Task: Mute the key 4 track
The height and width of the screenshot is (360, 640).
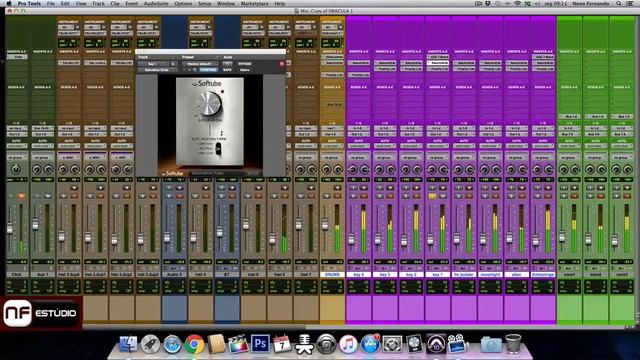Action: 364,196
